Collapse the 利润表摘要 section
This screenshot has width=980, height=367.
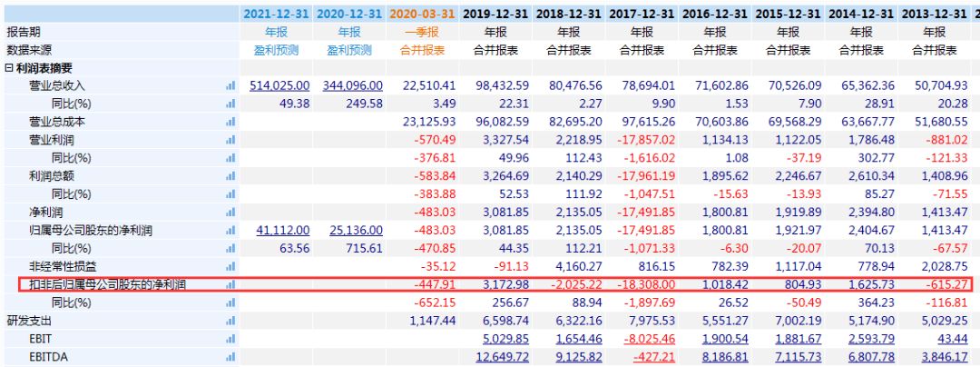click(x=9, y=68)
